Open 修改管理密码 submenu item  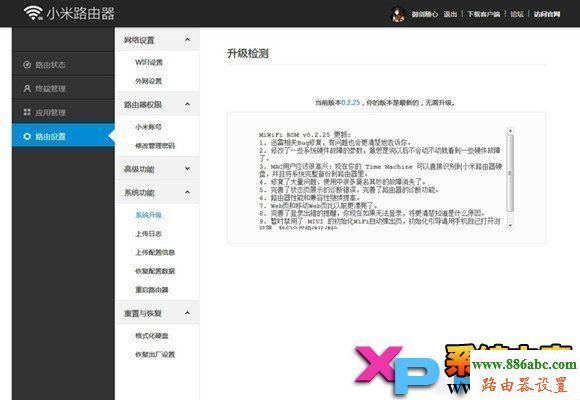tap(155, 145)
